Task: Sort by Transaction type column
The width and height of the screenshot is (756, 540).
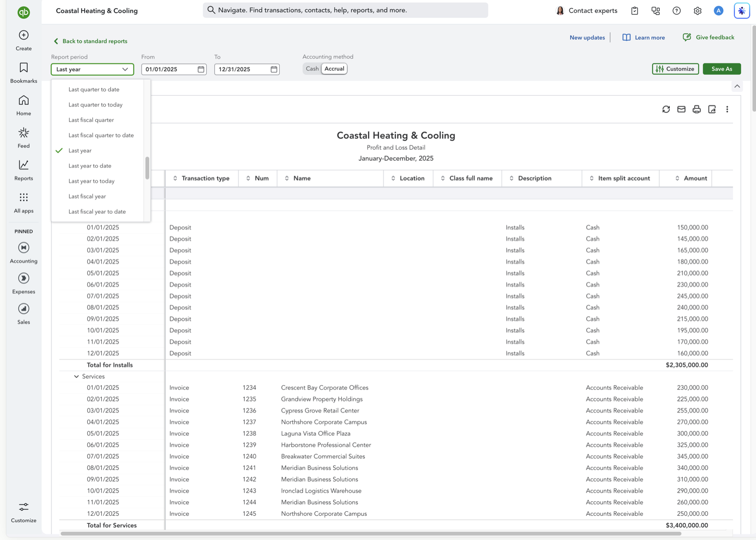Action: [202, 178]
